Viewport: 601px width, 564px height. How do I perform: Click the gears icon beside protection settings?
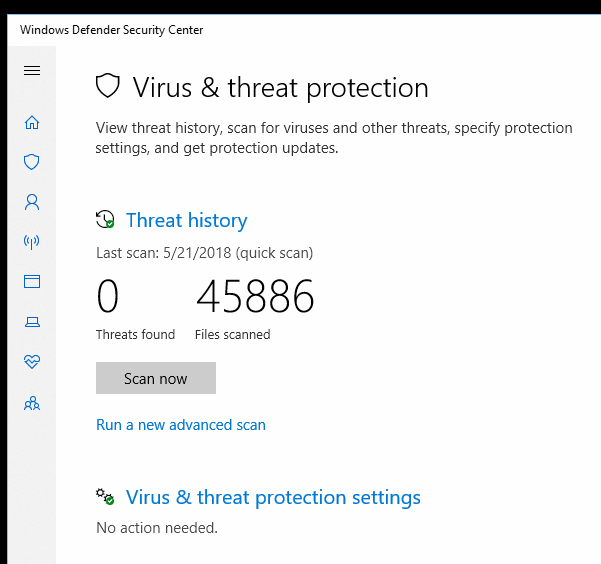click(x=105, y=497)
